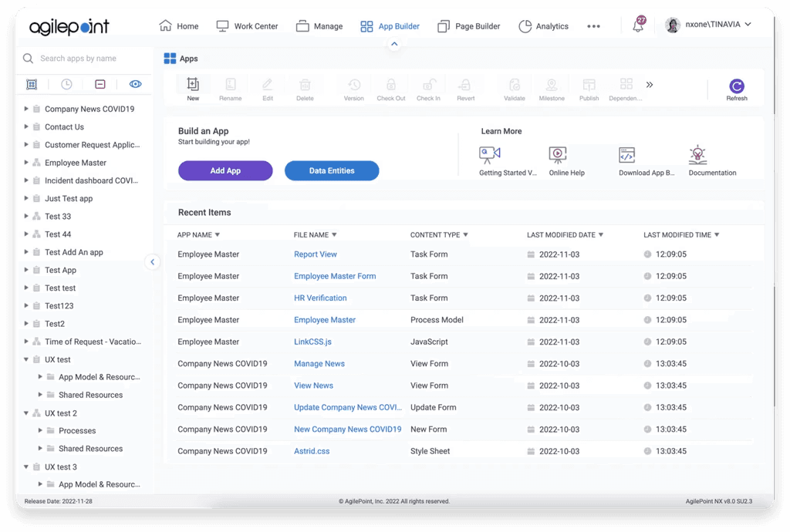
Task: Expand the Processes folder under UX test 2
Action: [40, 430]
